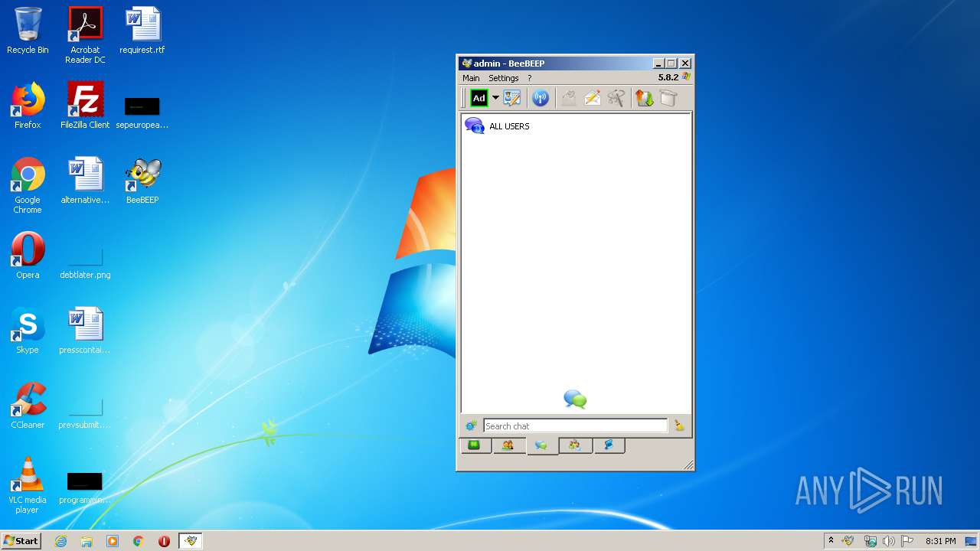Click the window resize grip of BeeBEEP
Screen dimensions: 980x551
[x=688, y=465]
